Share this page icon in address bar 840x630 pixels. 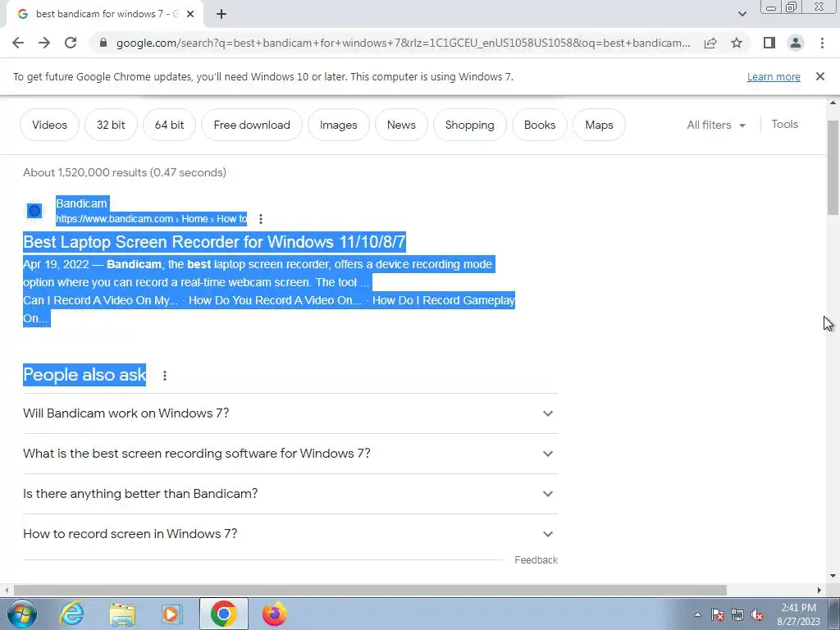click(x=710, y=43)
